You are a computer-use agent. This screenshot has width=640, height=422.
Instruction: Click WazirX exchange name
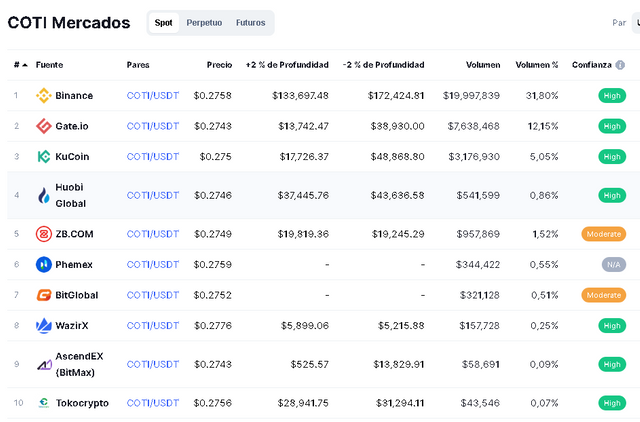pos(72,326)
